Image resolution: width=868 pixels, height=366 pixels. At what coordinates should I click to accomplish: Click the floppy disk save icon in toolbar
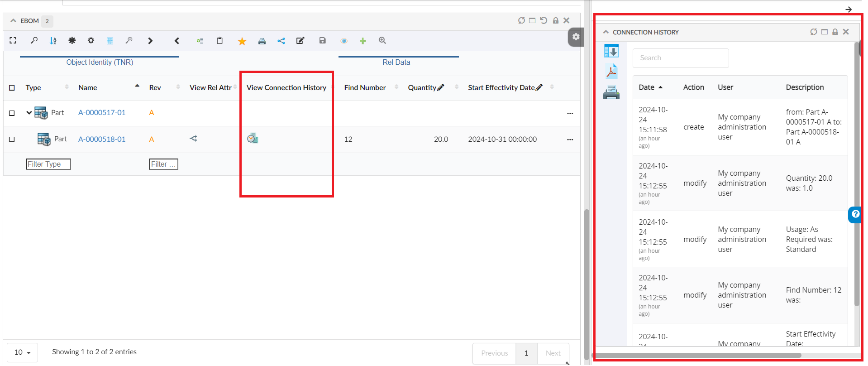click(322, 41)
